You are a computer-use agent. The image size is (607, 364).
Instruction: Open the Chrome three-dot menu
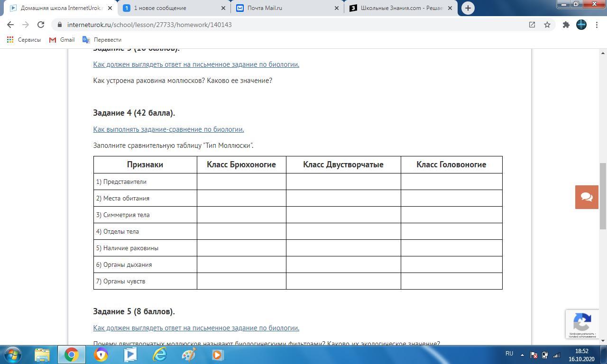pos(596,25)
